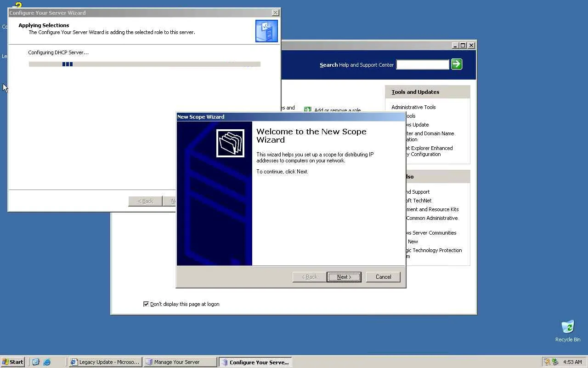Click the security shield tray icon
Image resolution: width=588 pixels, height=368 pixels.
click(x=547, y=362)
